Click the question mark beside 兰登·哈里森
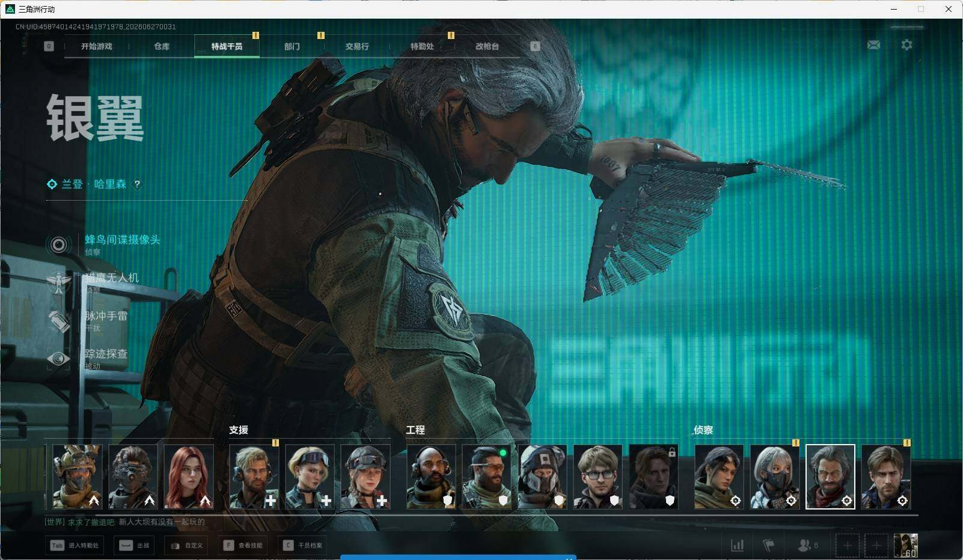This screenshot has width=963, height=560. tap(137, 184)
